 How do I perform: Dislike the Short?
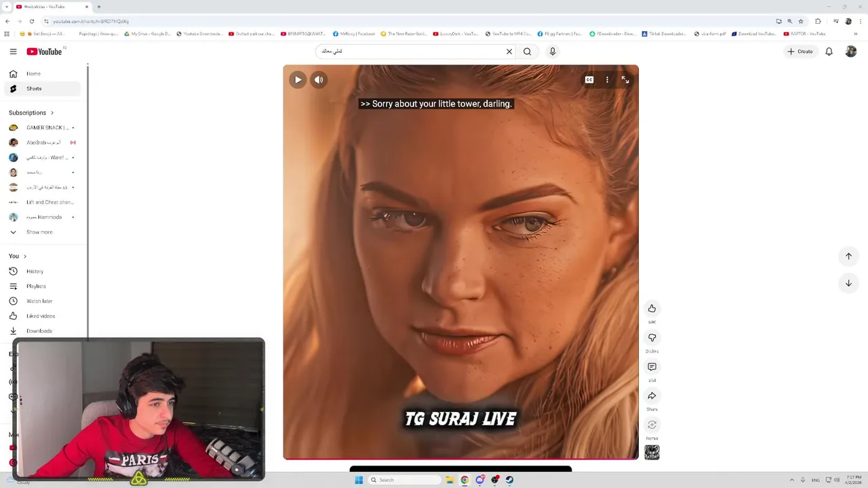[652, 338]
